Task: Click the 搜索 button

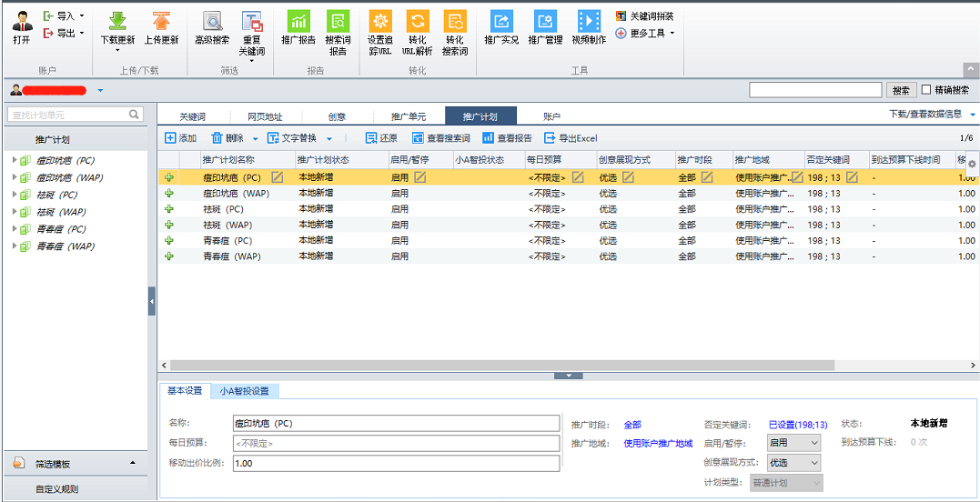Action: (x=901, y=91)
